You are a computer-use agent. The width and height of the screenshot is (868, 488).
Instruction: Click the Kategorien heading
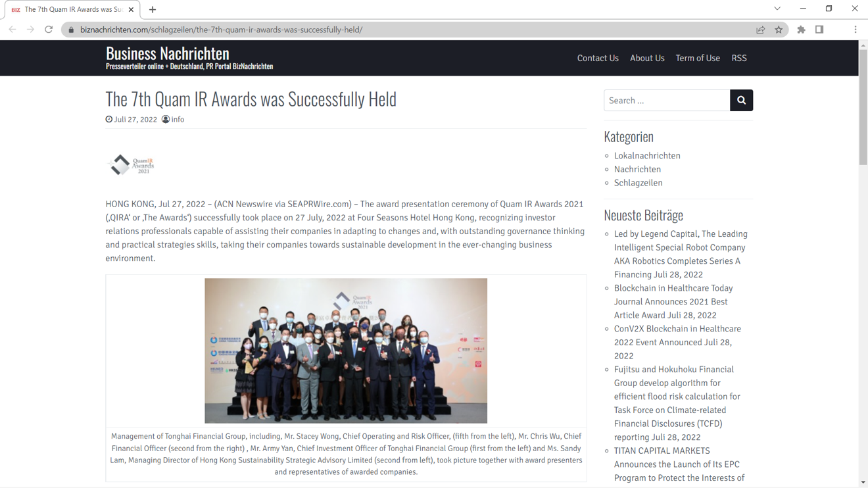click(x=629, y=137)
